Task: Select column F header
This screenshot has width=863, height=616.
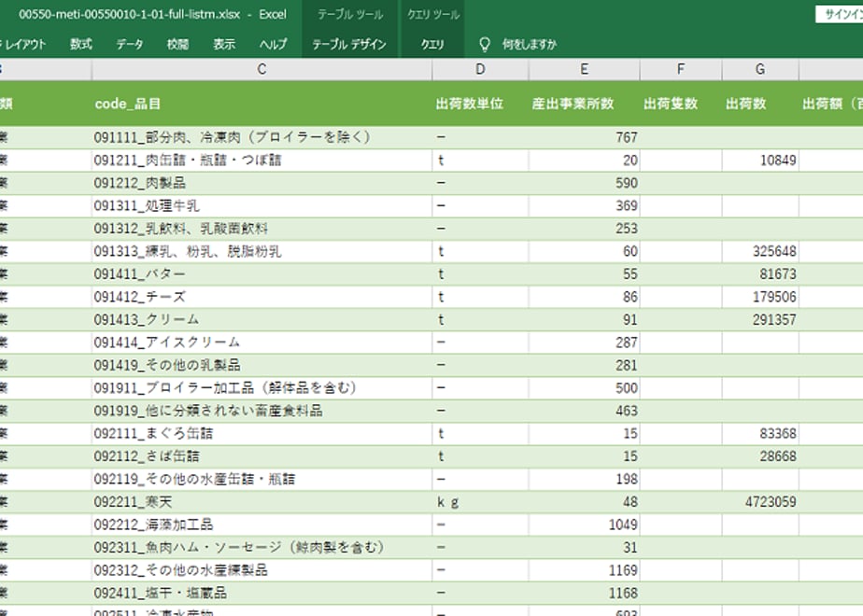Action: (681, 69)
